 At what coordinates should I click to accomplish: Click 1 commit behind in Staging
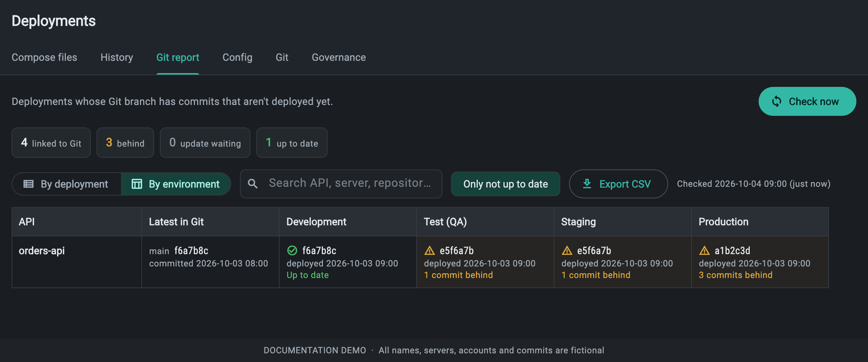pyautogui.click(x=596, y=275)
